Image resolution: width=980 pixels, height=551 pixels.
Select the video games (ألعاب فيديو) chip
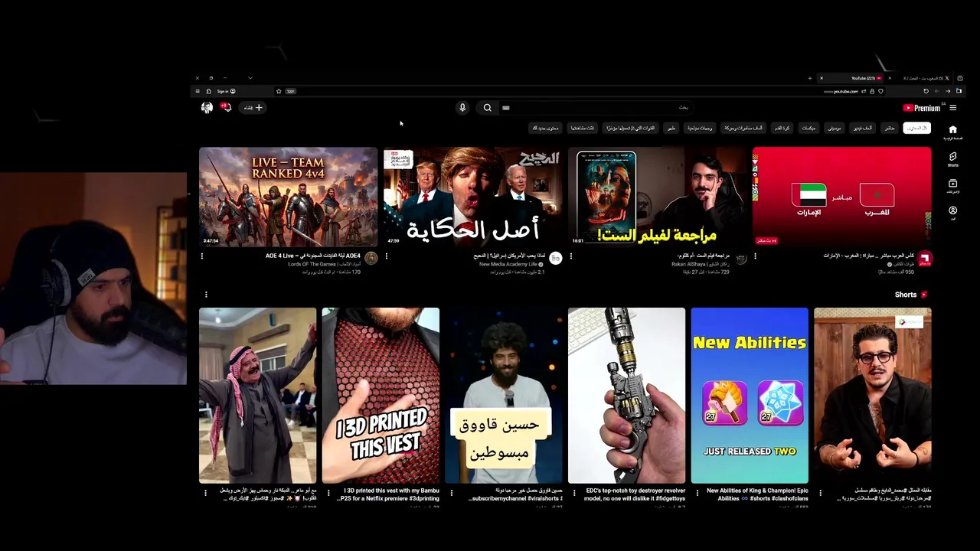click(x=863, y=128)
